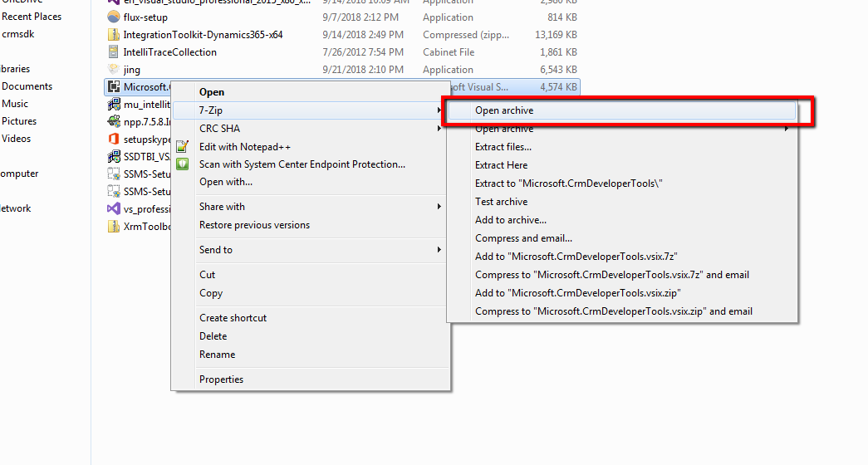
Task: Expand the Send to submenu arrow
Action: pyautogui.click(x=439, y=250)
